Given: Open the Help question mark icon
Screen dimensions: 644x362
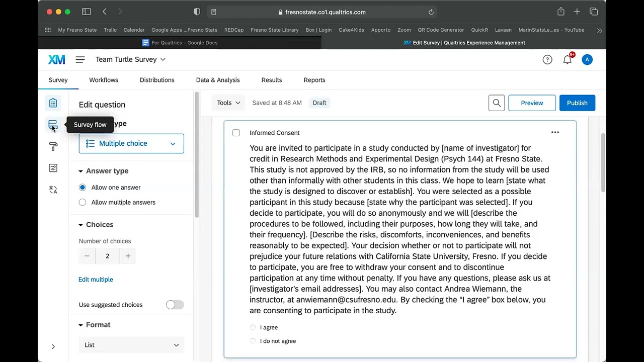Looking at the screenshot, I should click(547, 60).
